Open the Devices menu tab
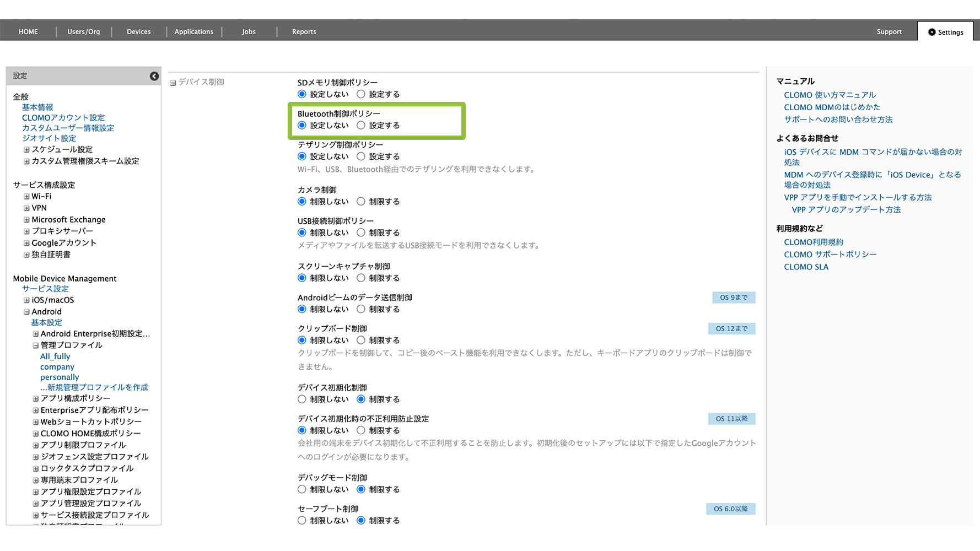 pyautogui.click(x=138, y=32)
